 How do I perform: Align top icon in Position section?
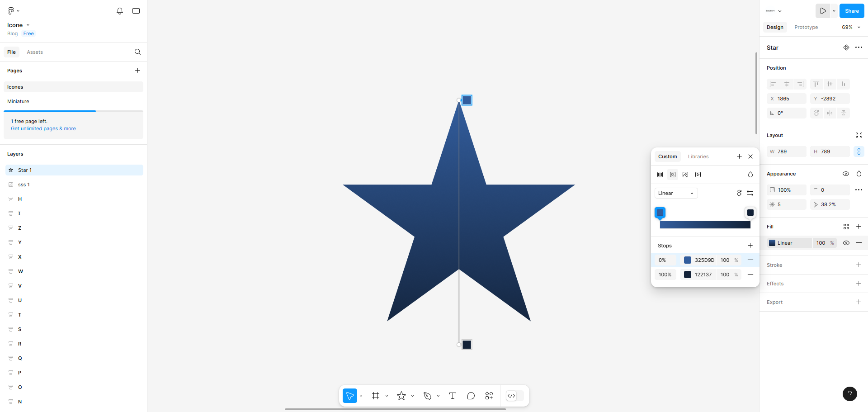(816, 84)
